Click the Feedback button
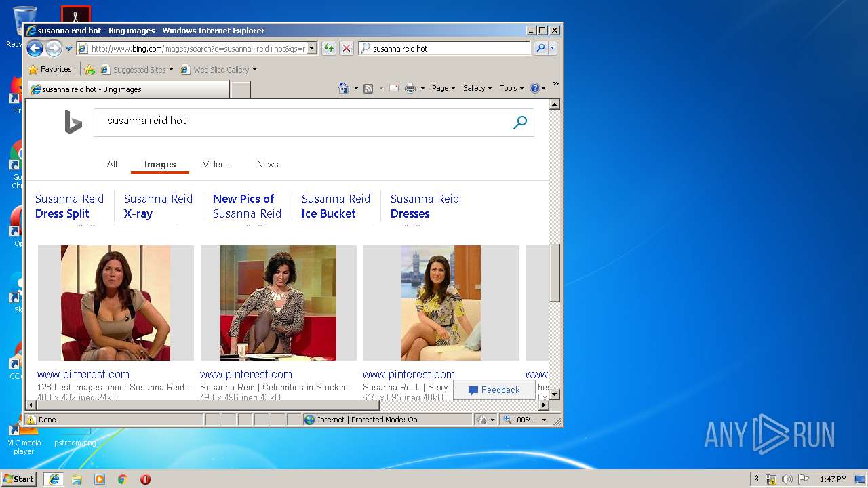 pyautogui.click(x=494, y=390)
